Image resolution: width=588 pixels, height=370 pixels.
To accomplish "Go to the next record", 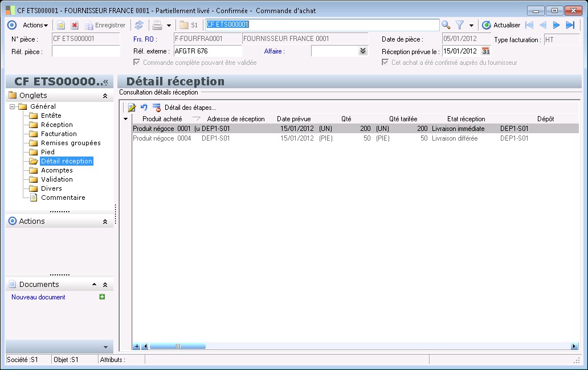I will [557, 25].
